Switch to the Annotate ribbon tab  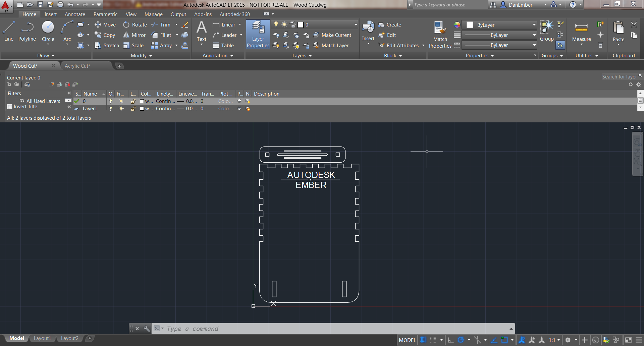[x=75, y=14]
